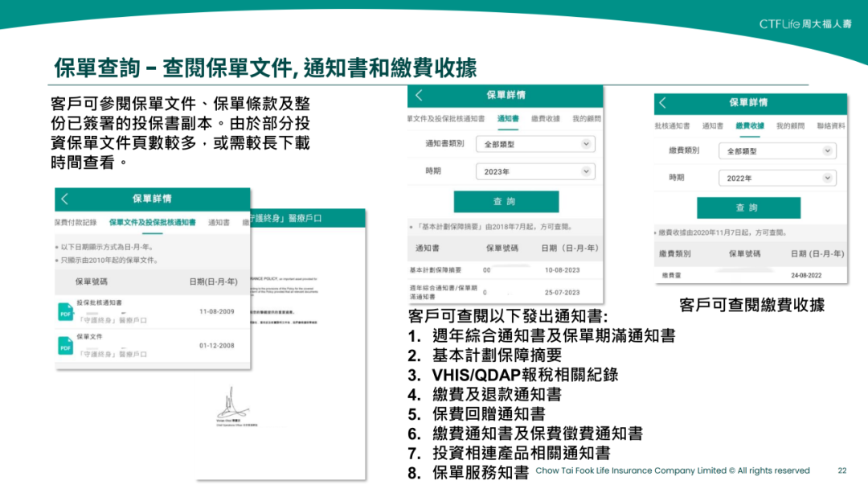The height and width of the screenshot is (489, 868).
Task: Open 我的顧問 tab in receipts panel
Action: tap(790, 126)
